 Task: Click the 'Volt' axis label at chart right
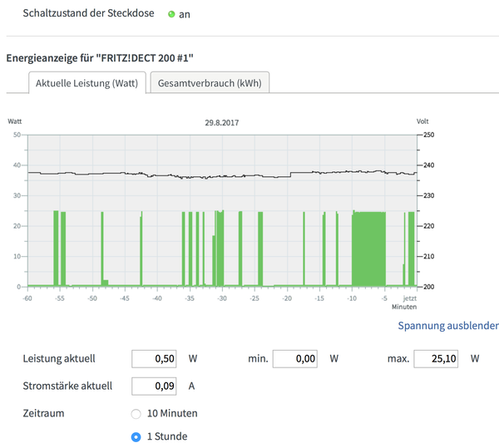pos(422,121)
